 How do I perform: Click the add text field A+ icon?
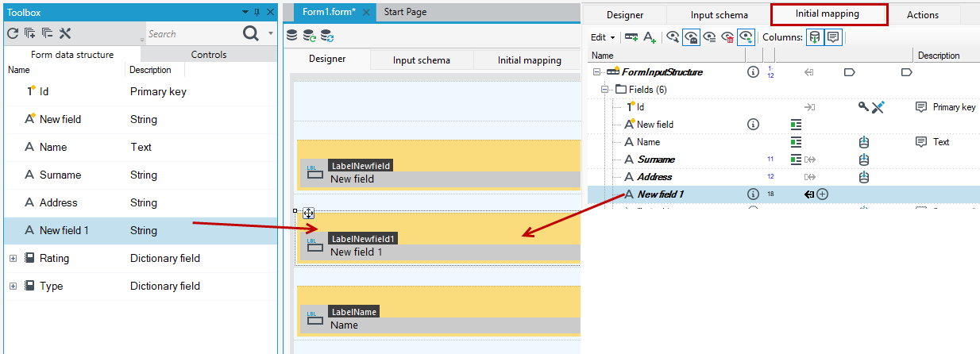tap(650, 37)
